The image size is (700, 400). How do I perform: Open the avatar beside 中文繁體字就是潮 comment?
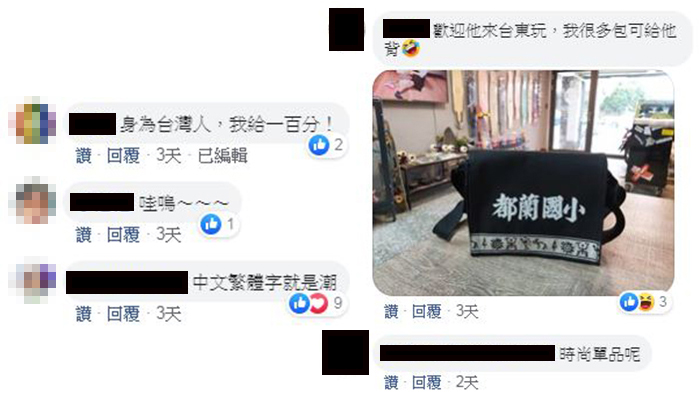click(x=32, y=280)
